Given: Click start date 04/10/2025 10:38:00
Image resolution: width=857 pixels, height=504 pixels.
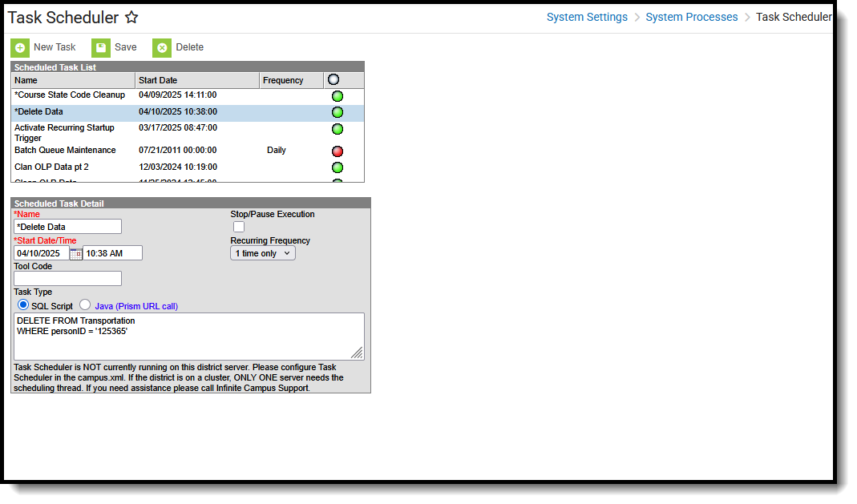Looking at the screenshot, I should pyautogui.click(x=178, y=111).
